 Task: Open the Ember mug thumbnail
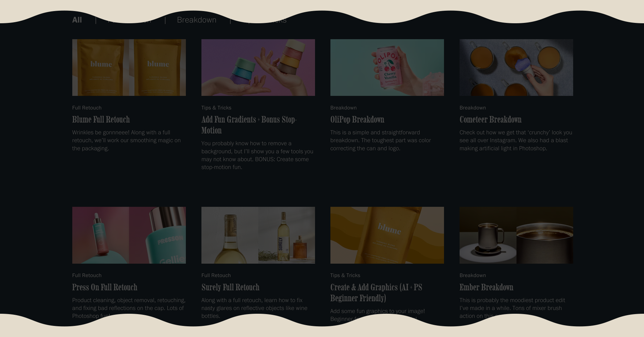tap(516, 235)
